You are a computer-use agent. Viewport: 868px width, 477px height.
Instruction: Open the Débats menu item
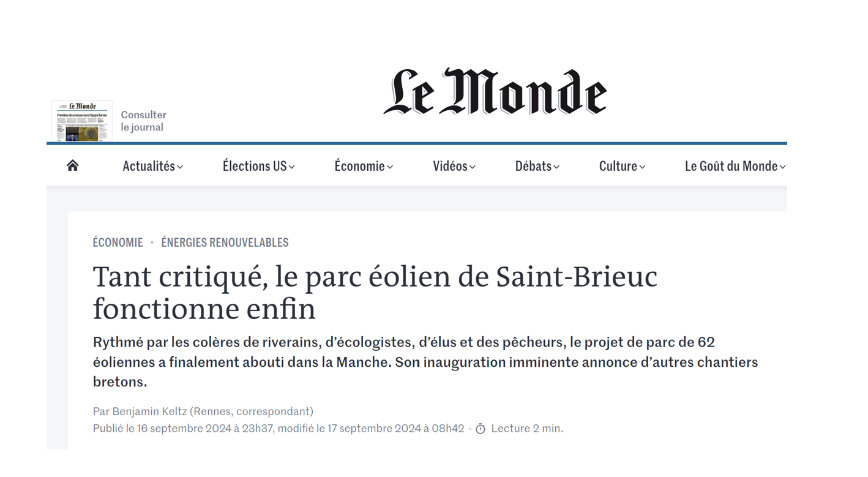coord(533,166)
